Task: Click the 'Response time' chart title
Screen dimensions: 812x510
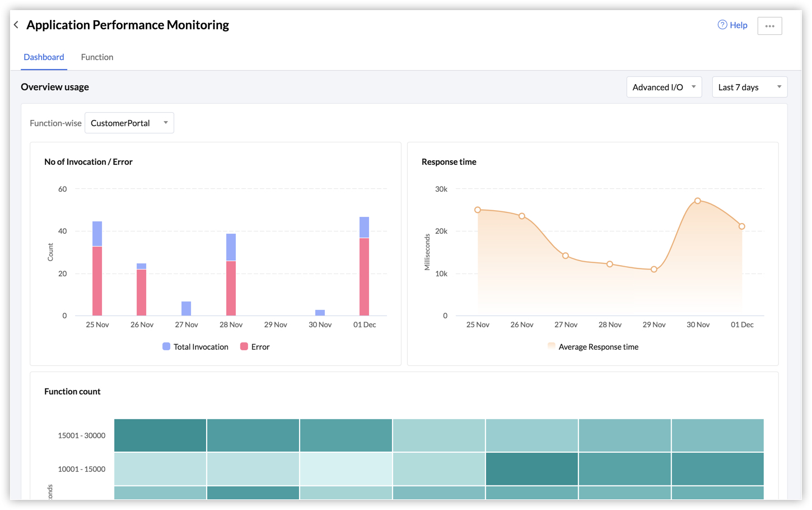Action: (449, 162)
